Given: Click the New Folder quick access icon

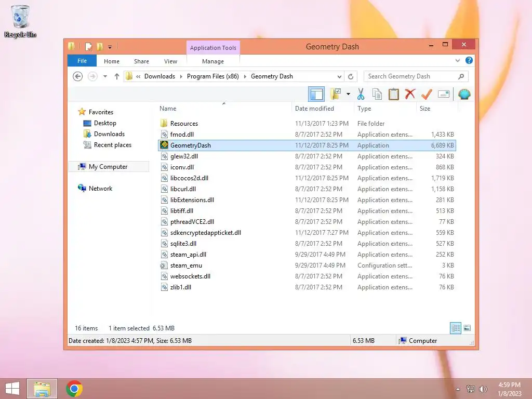Looking at the screenshot, I should click(100, 46).
